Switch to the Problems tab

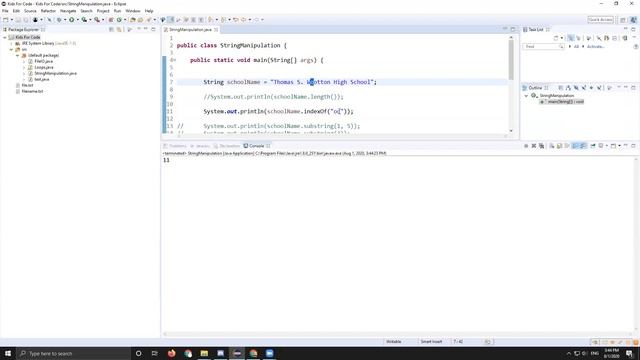click(175, 146)
